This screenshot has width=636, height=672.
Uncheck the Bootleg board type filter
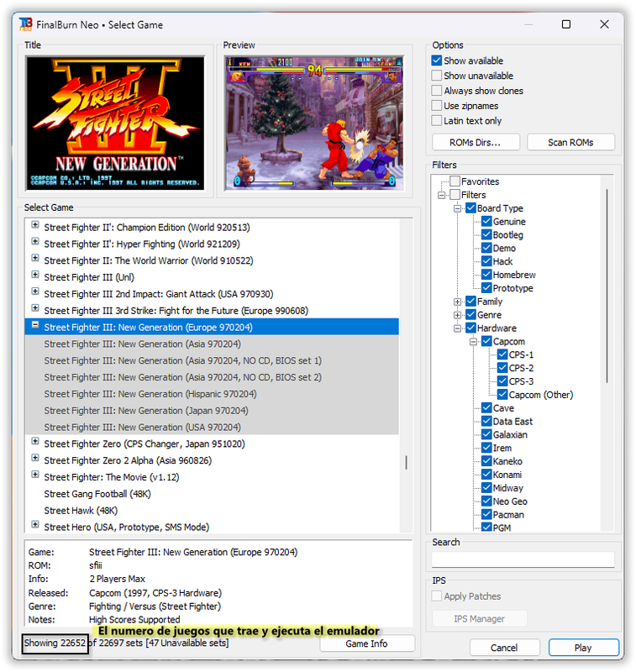point(486,234)
